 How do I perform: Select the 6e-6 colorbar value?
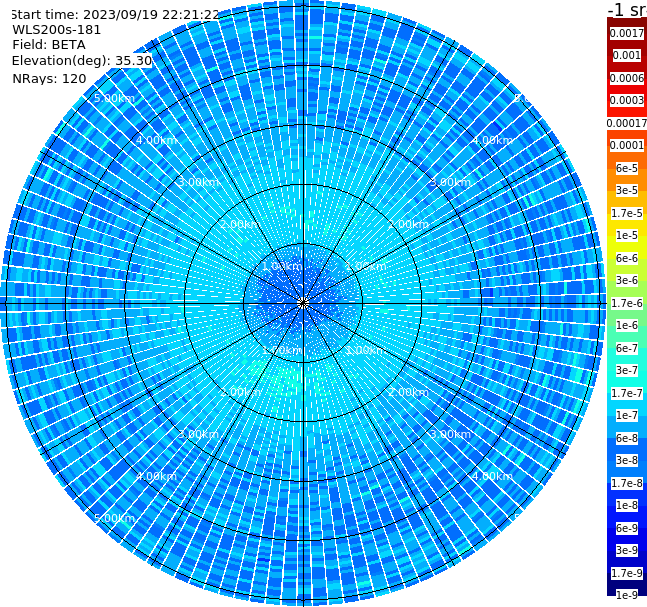point(627,258)
